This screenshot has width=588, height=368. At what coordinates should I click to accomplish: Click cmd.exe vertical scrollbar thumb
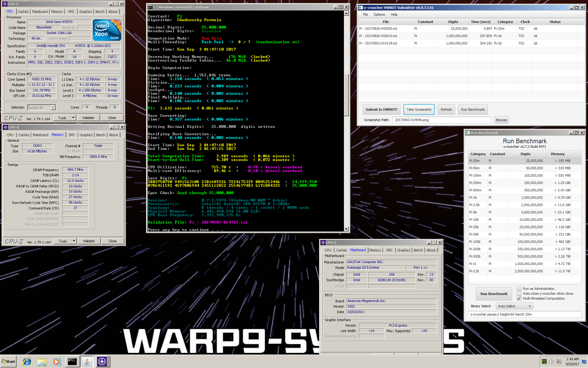pyautogui.click(x=346, y=95)
